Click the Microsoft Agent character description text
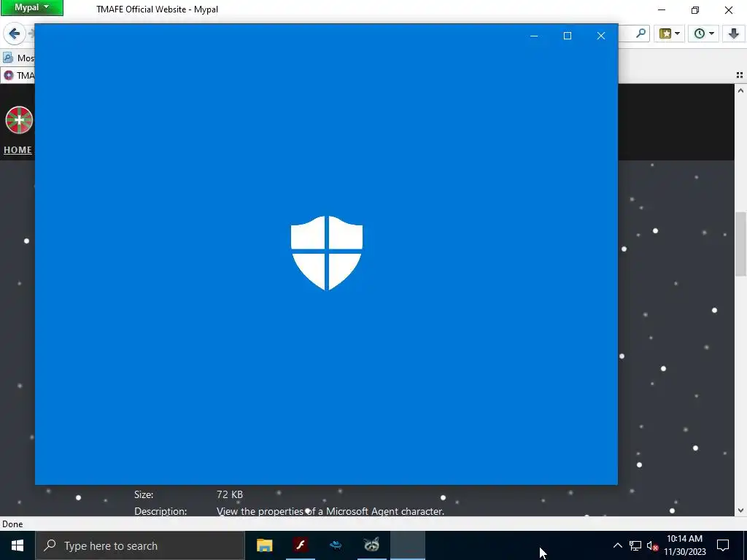747x560 pixels. click(330, 511)
